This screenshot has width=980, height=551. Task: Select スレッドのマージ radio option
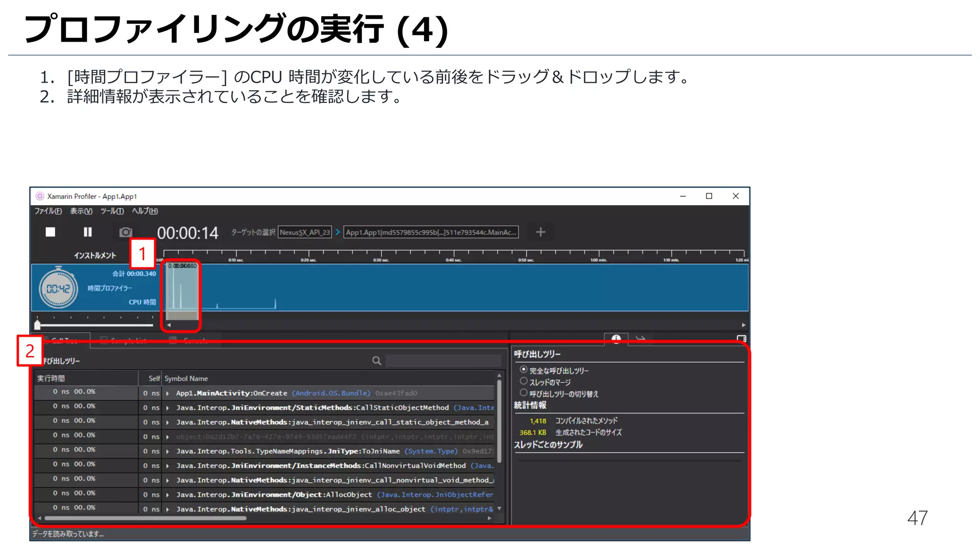click(x=523, y=381)
